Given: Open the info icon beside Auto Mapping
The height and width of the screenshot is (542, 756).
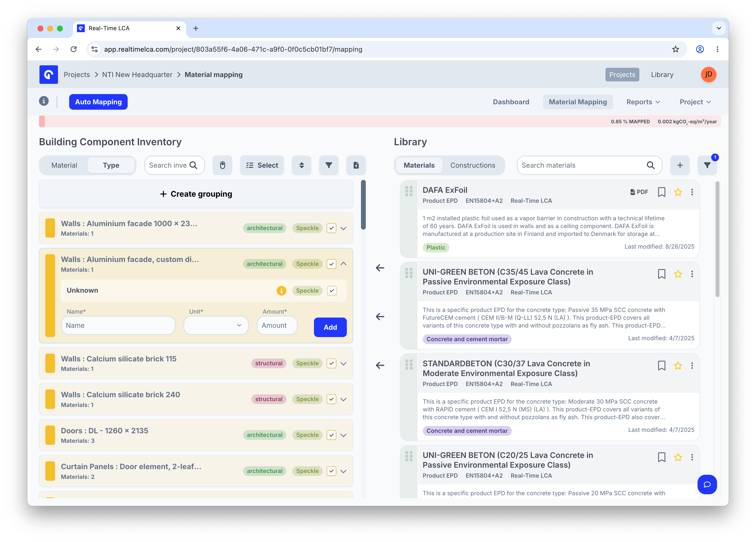Looking at the screenshot, I should point(44,101).
